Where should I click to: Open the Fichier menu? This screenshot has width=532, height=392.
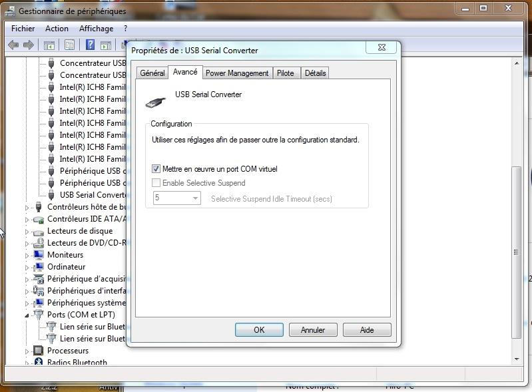tap(23, 29)
